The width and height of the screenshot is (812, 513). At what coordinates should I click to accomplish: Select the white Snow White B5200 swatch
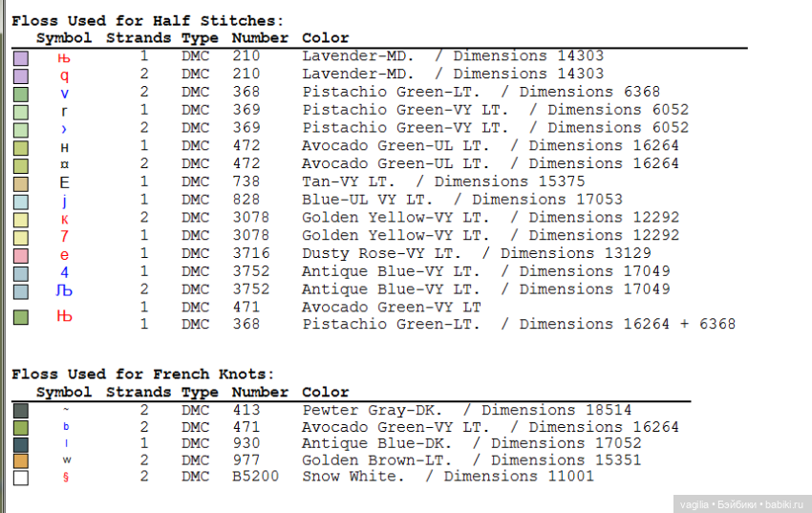coord(21,478)
